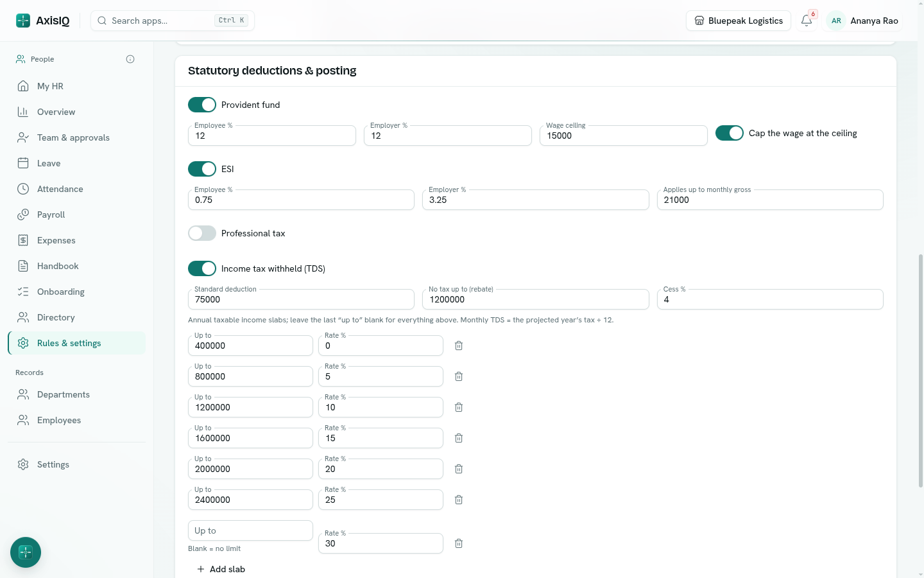Delete the 800000 tax slab
924x578 pixels.
(459, 376)
